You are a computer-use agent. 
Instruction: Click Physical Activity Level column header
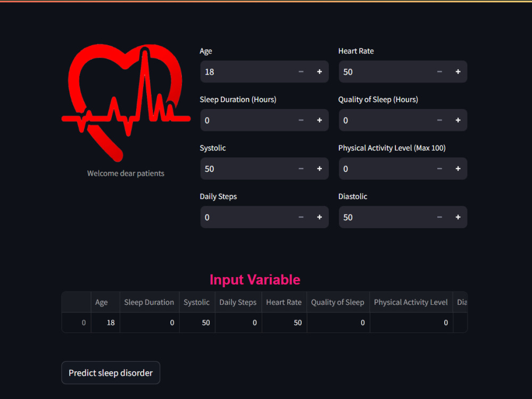(411, 302)
